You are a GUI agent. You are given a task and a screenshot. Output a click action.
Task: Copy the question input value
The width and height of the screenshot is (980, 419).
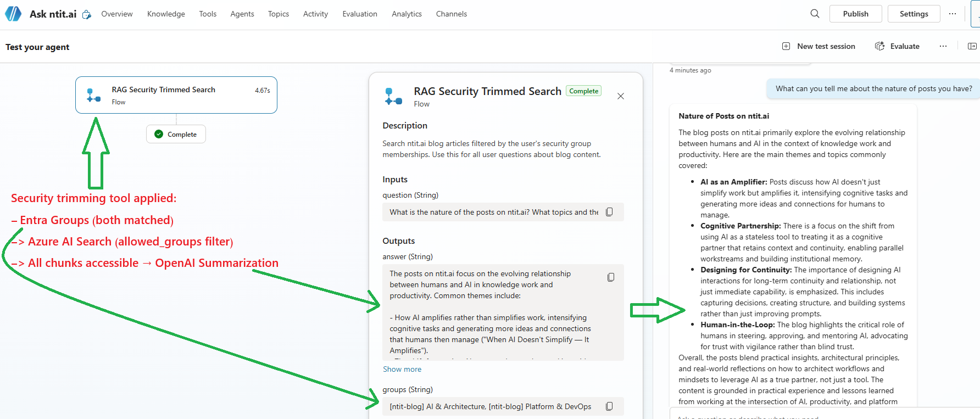coord(609,212)
